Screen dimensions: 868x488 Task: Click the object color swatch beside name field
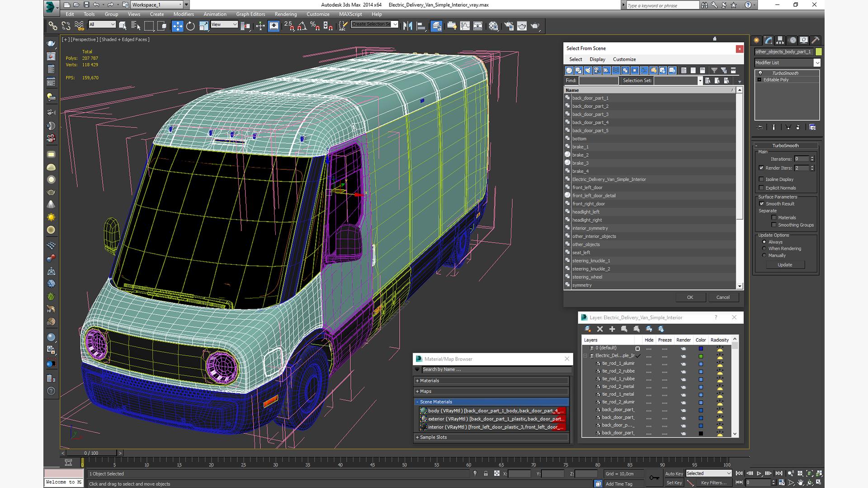pyautogui.click(x=818, y=52)
